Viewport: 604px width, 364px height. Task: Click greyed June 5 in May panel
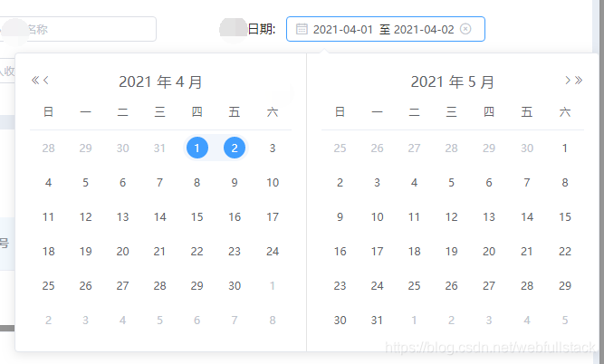[565, 321]
